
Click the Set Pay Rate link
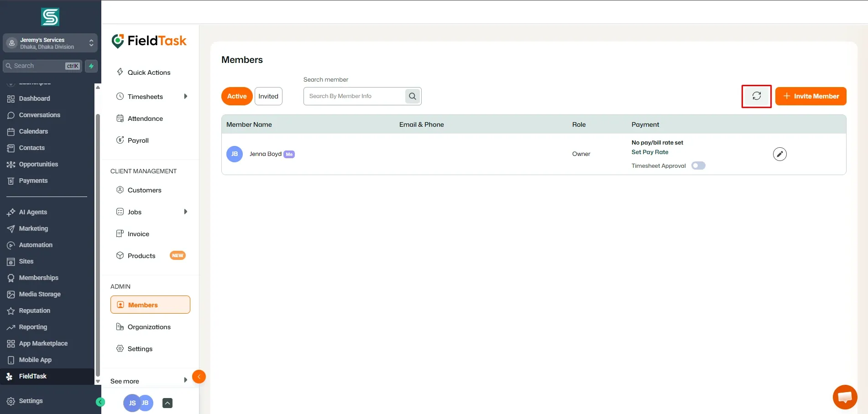click(650, 152)
